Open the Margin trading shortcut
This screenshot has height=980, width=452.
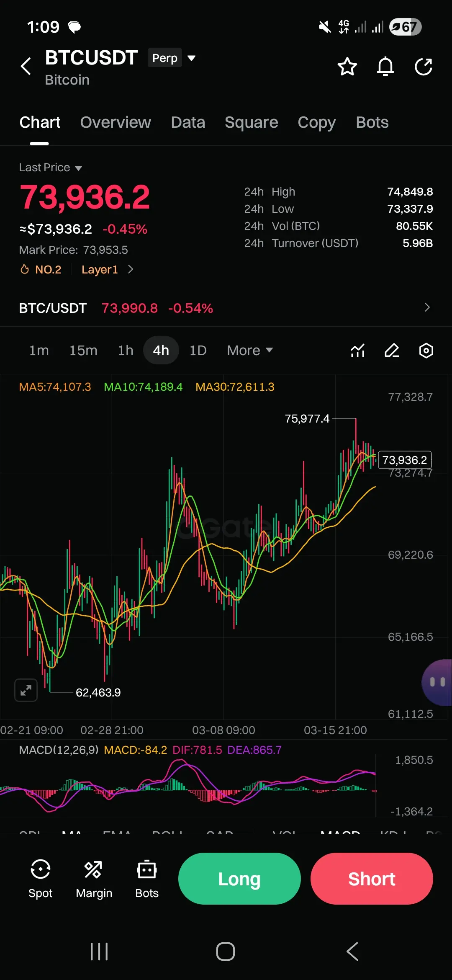[x=94, y=879]
